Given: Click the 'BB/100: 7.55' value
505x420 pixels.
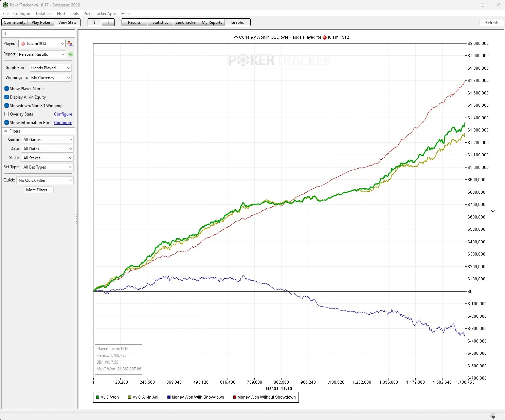Looking at the screenshot, I should [107, 362].
